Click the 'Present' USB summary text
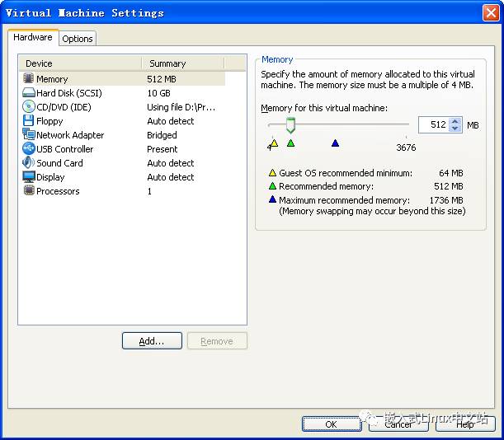 [163, 149]
